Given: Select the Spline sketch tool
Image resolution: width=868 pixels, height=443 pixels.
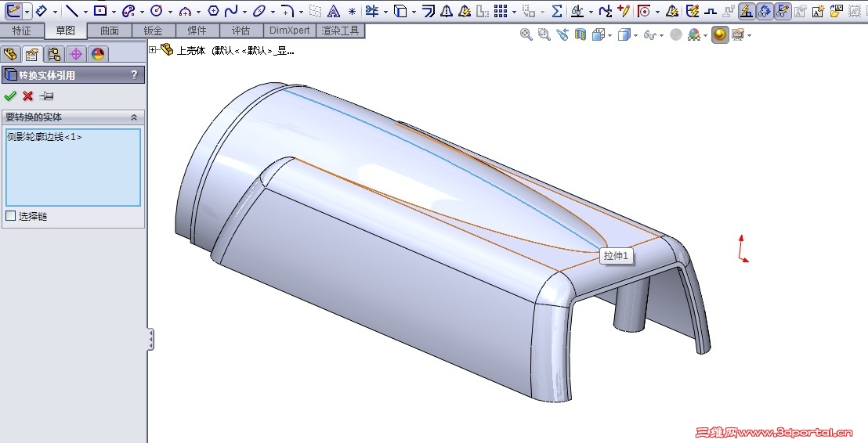Looking at the screenshot, I should [x=231, y=10].
